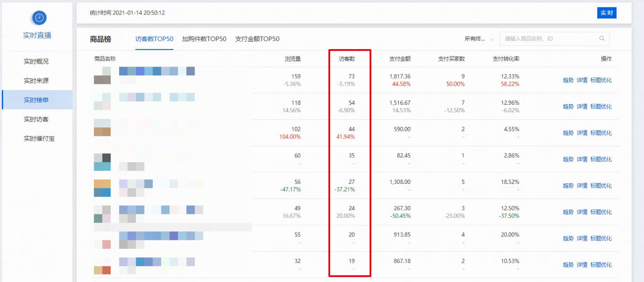Click the blue 实时 button
644x282 pixels.
pyautogui.click(x=606, y=13)
